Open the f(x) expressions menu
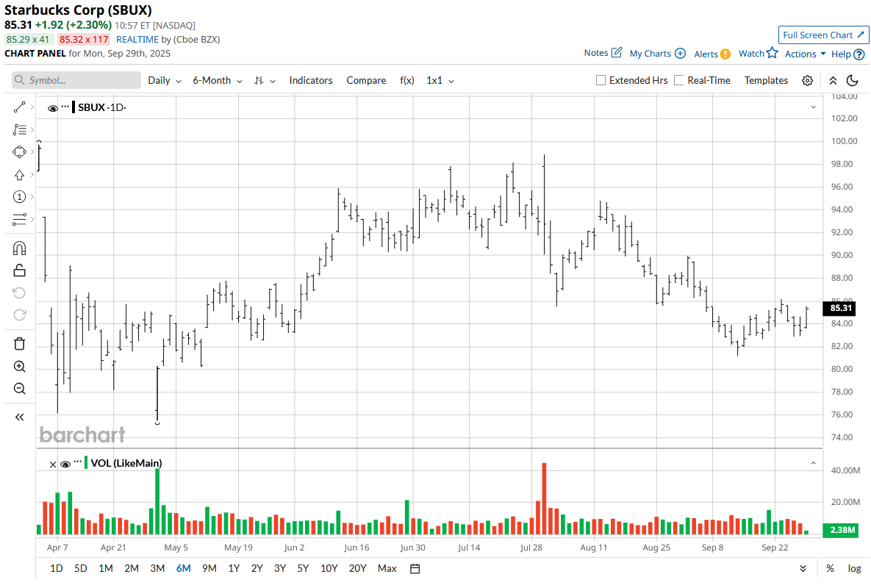 click(406, 81)
